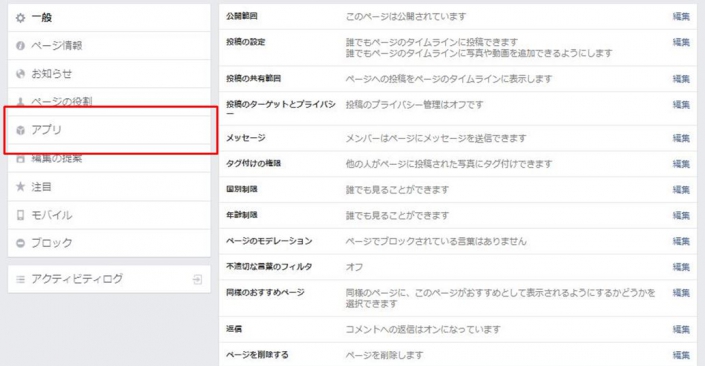Click the 国別制限 row label
Viewport: 705px width, 366px height.
tap(241, 189)
